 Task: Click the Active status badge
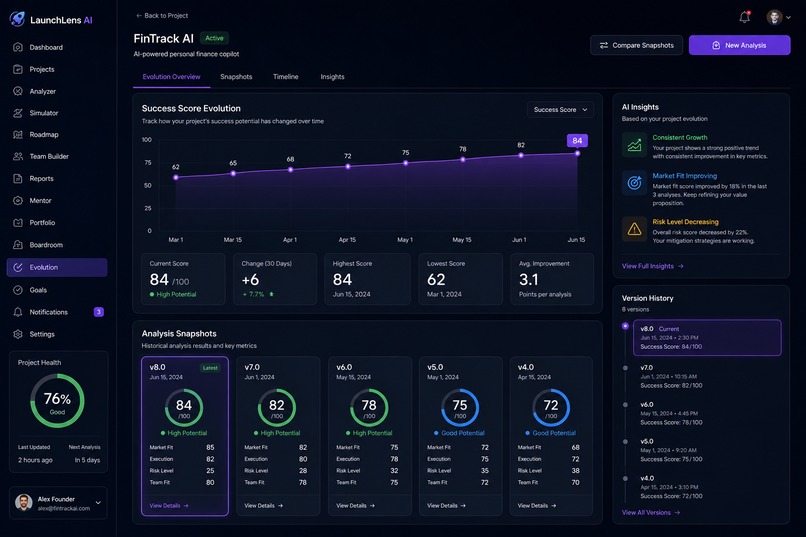click(214, 38)
